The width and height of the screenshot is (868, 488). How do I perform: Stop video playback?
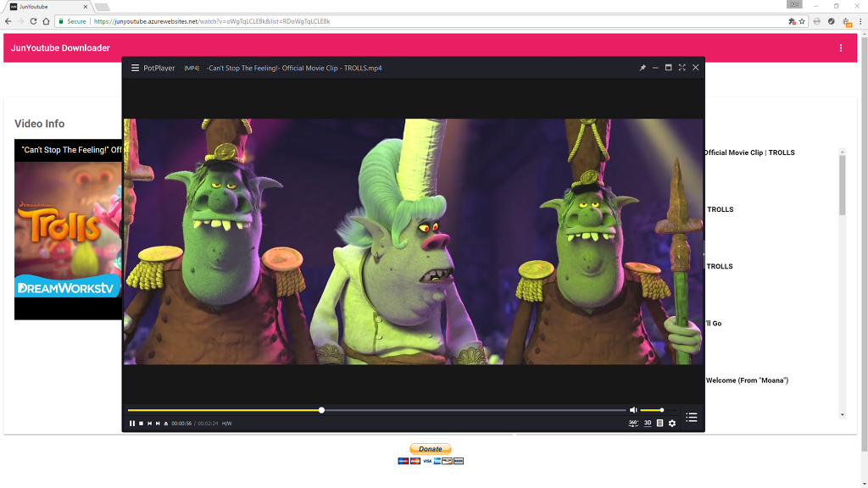tap(142, 424)
